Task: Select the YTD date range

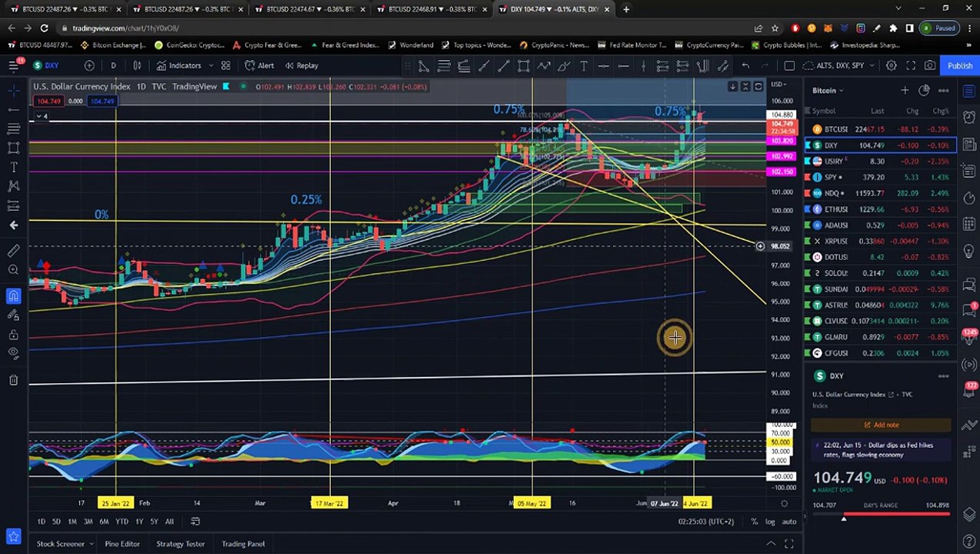Action: tap(122, 522)
